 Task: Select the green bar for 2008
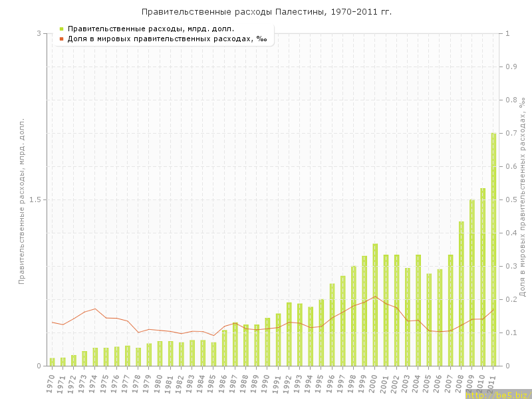point(461,293)
